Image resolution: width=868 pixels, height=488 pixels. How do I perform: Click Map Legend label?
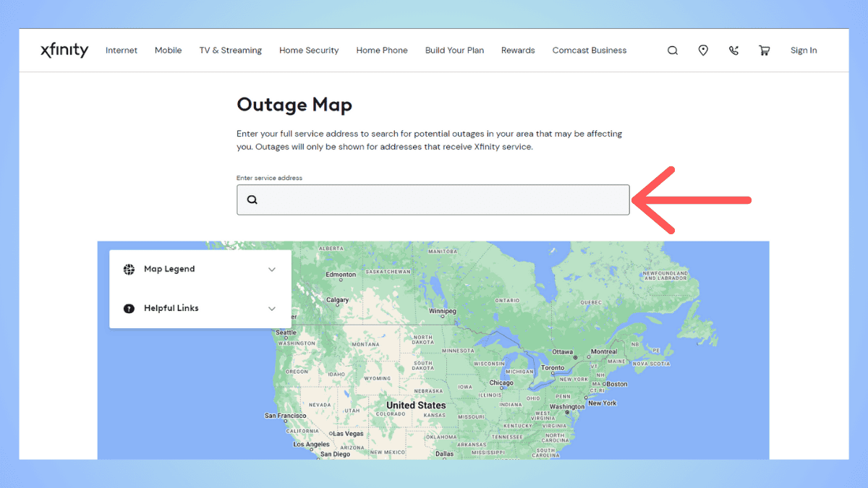tap(169, 269)
